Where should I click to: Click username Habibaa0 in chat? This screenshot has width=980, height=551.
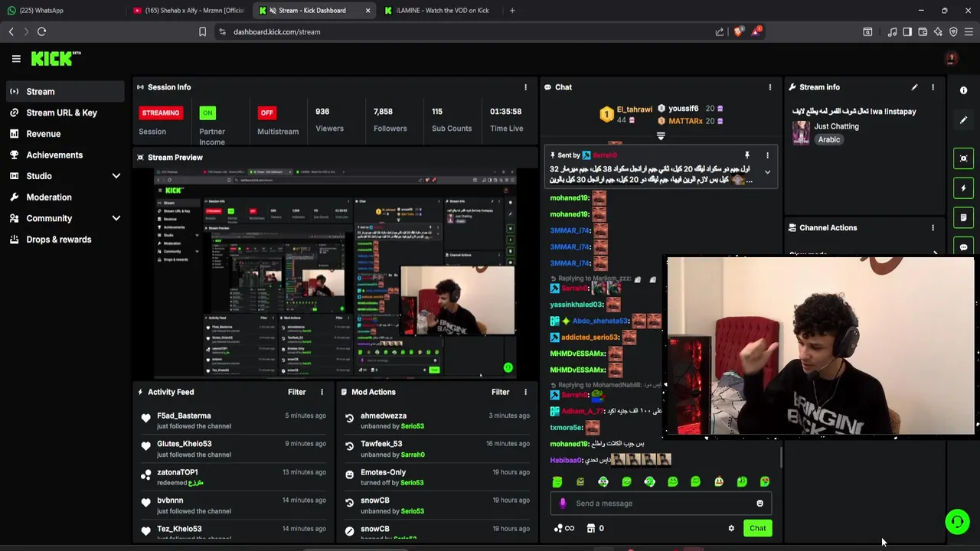566,461
